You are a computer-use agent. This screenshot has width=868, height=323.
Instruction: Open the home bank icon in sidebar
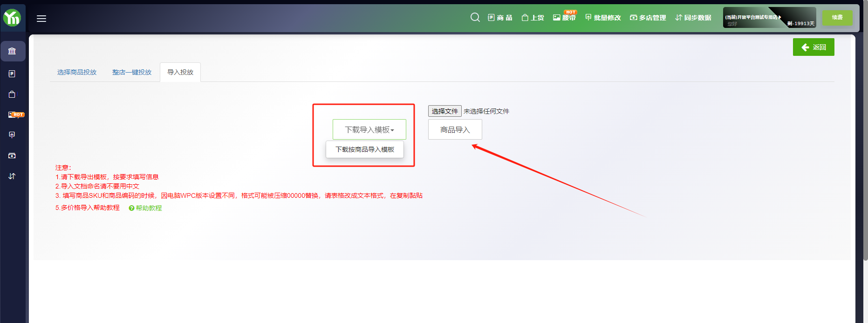[12, 51]
